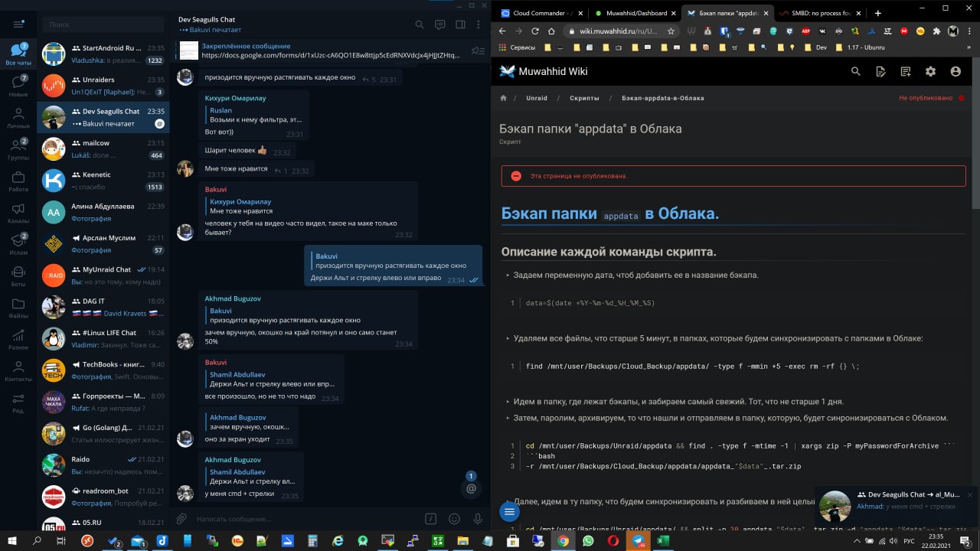The width and height of the screenshot is (980, 551).
Task: Go to wiki home breadcrumb icon
Action: click(503, 98)
